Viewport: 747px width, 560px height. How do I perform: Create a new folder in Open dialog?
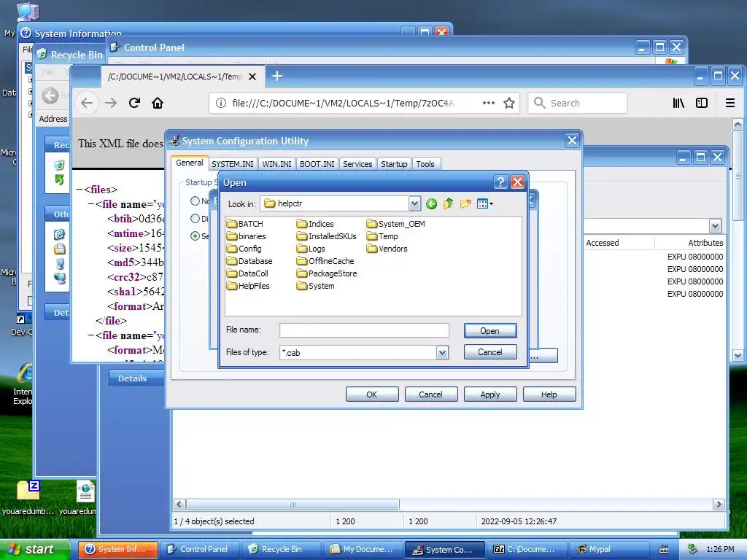[x=465, y=204]
